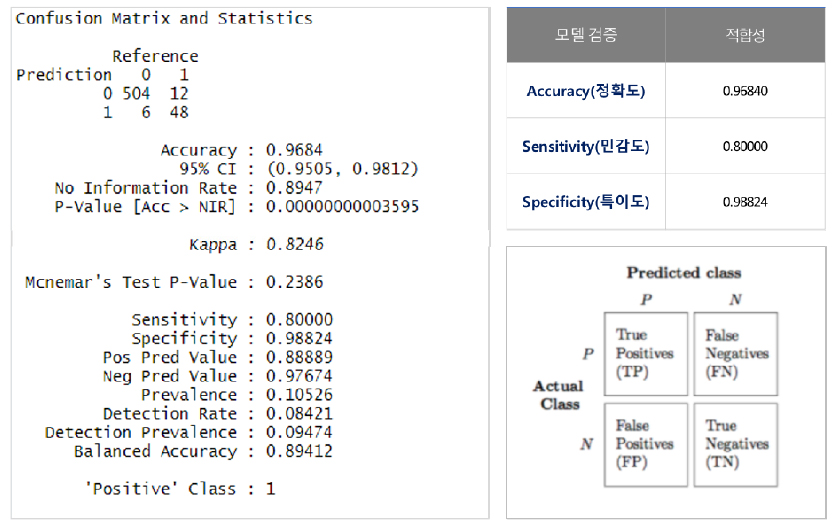Screen dimensions: 834x526
Task: Click the 'Prediction' row label
Action: coord(64,75)
